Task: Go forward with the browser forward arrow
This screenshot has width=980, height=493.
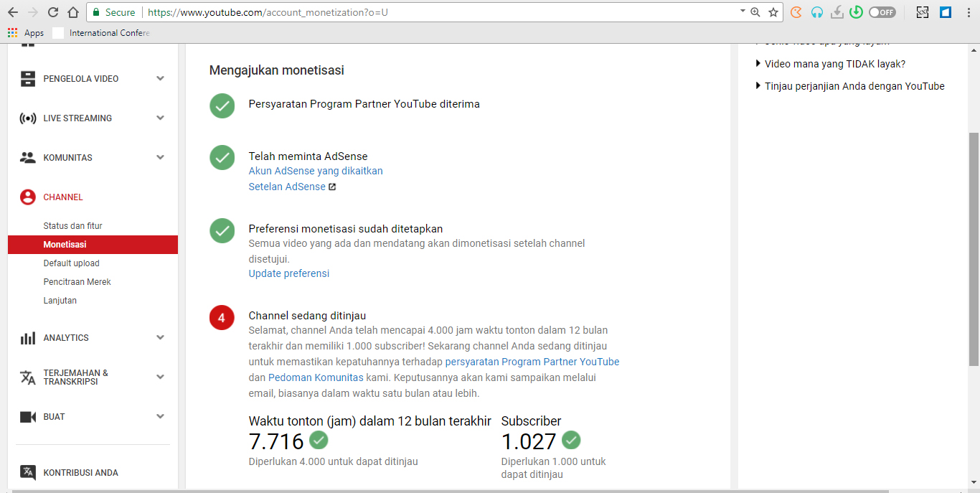Action: tap(33, 12)
